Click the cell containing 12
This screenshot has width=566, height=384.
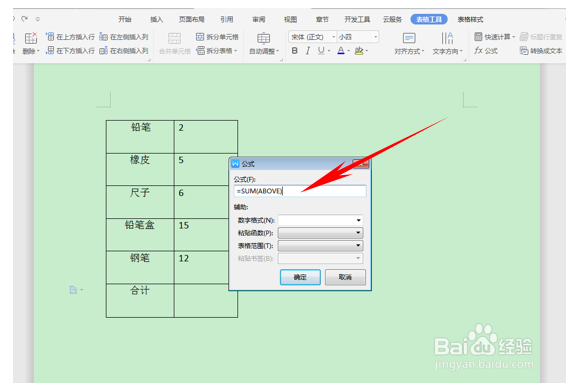click(x=201, y=267)
